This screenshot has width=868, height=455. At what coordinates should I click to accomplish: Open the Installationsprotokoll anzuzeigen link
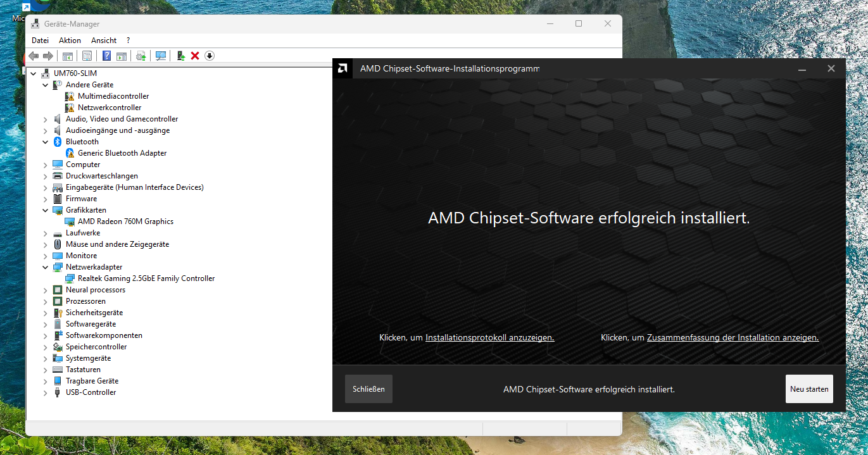pos(489,338)
